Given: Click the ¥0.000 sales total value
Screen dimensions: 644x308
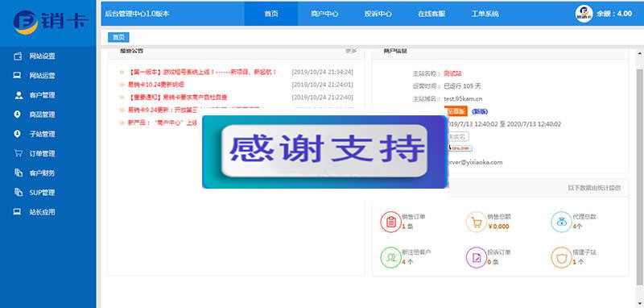Looking at the screenshot, I should [x=498, y=227].
